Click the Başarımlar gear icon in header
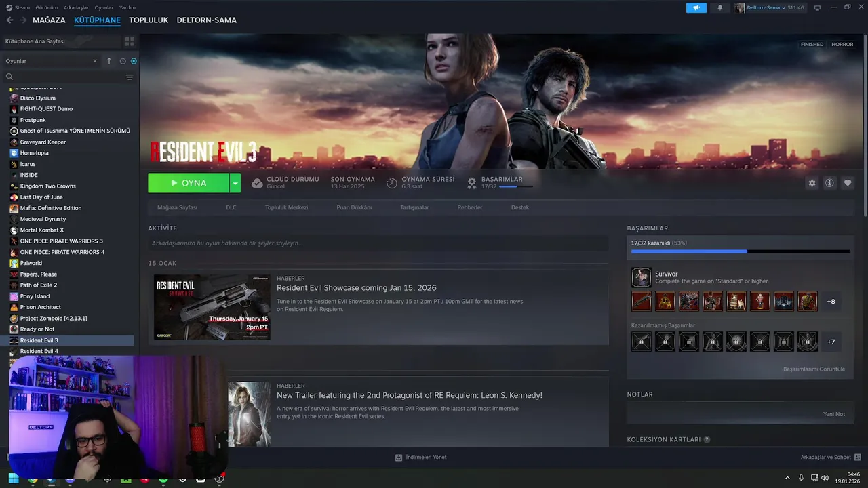868x488 pixels. click(x=472, y=183)
